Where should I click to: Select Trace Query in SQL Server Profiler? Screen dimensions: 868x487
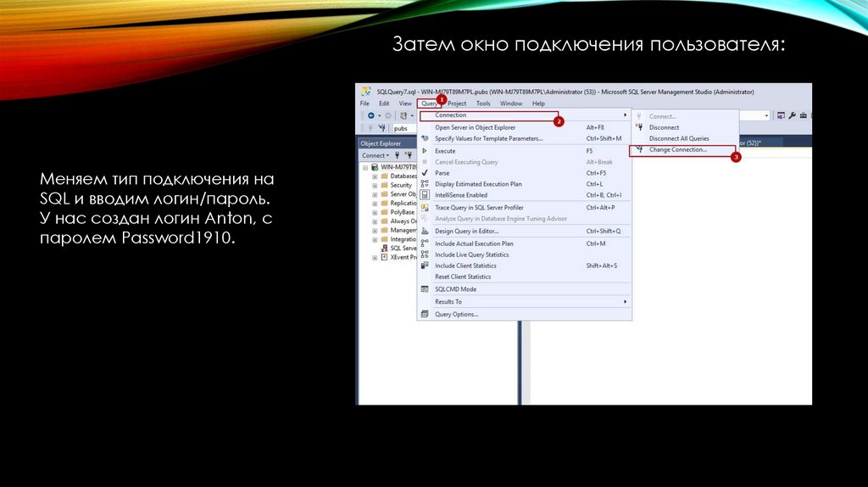(x=478, y=207)
